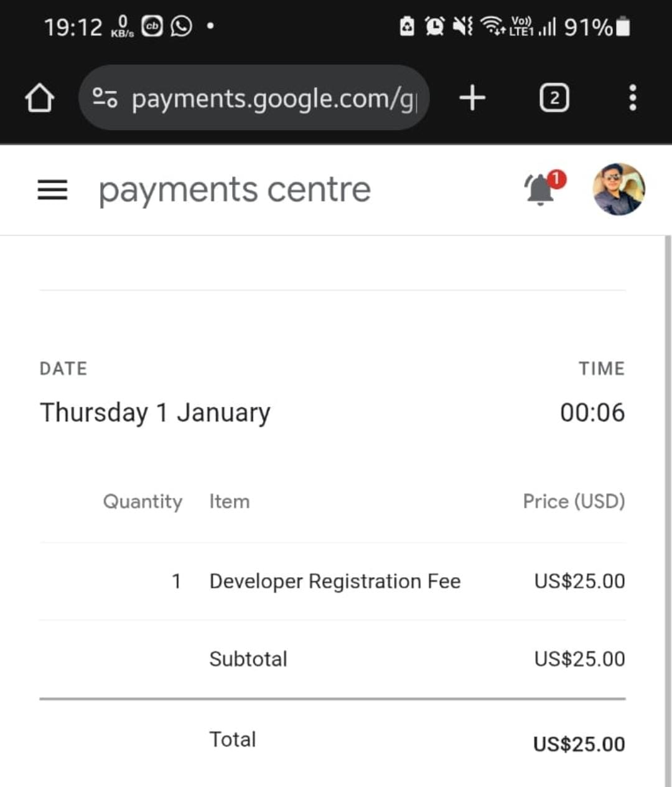Tap the Price (USD) column header
The image size is (672, 787).
tap(573, 501)
